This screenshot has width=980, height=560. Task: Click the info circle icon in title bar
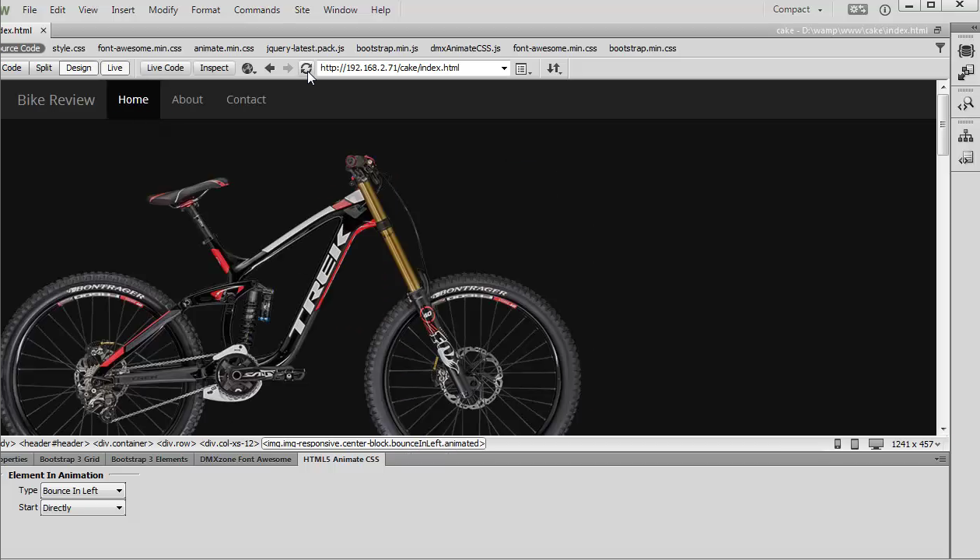pyautogui.click(x=885, y=10)
